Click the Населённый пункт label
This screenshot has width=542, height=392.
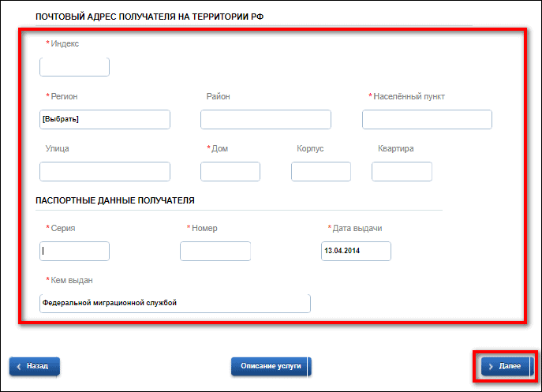coord(409,96)
